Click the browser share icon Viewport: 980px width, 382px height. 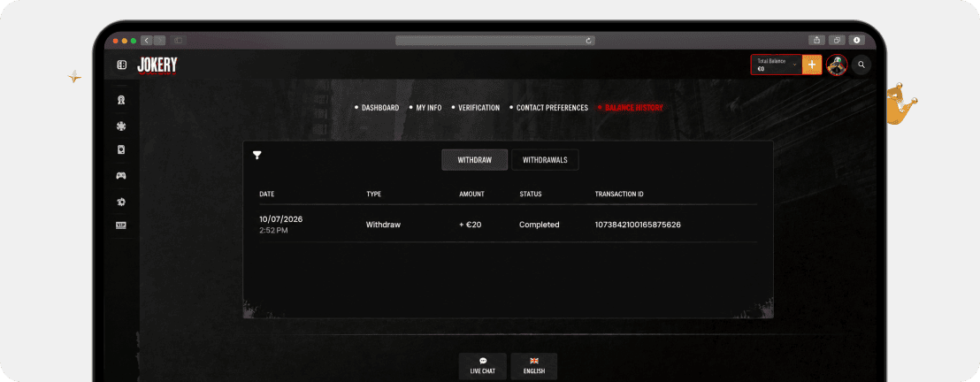pos(817,40)
